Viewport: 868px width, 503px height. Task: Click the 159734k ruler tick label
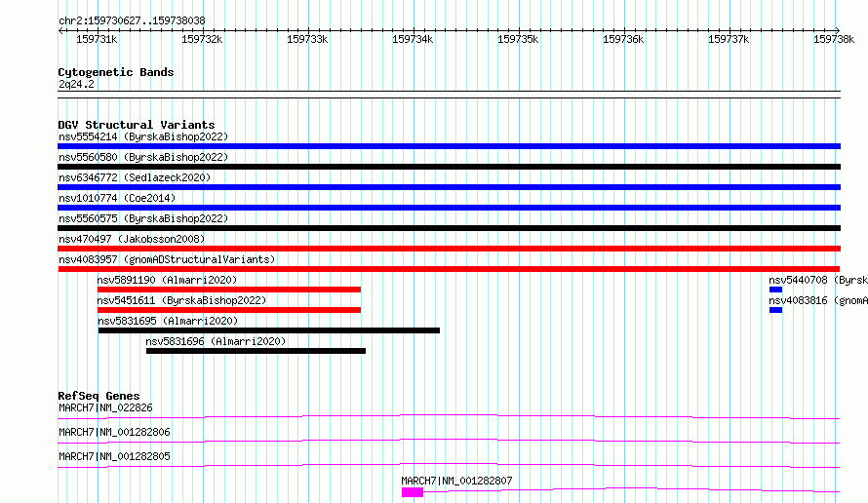point(413,39)
